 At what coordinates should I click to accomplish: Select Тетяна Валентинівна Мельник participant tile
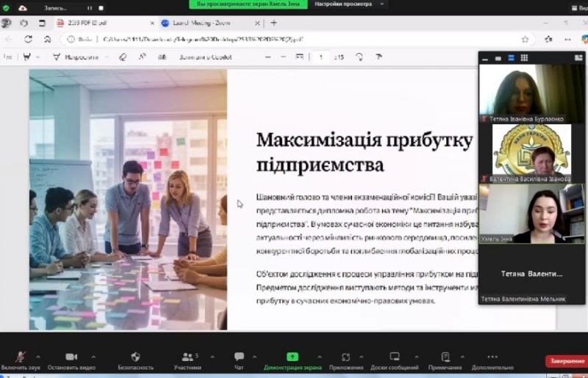531,274
